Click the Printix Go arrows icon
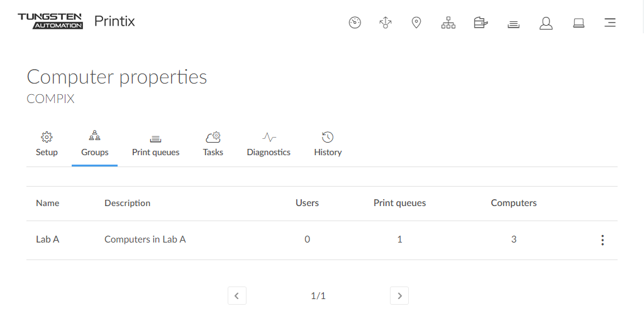 coord(386,23)
